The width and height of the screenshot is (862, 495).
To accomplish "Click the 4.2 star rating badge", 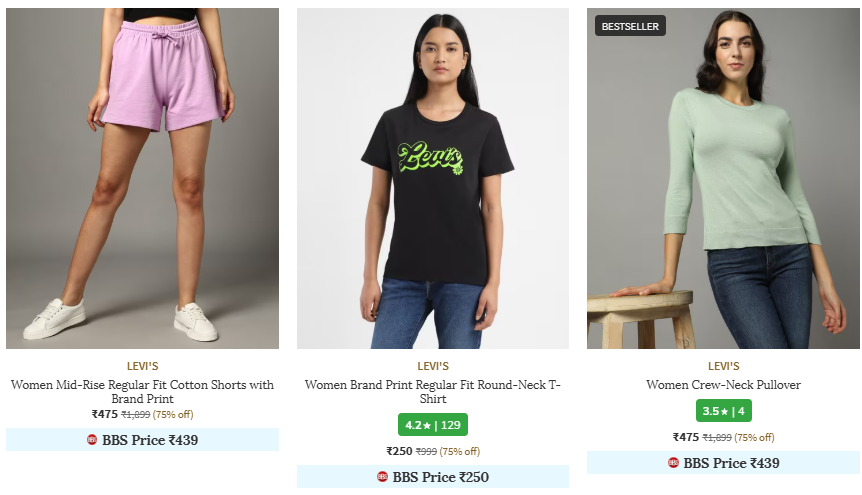I will [432, 425].
